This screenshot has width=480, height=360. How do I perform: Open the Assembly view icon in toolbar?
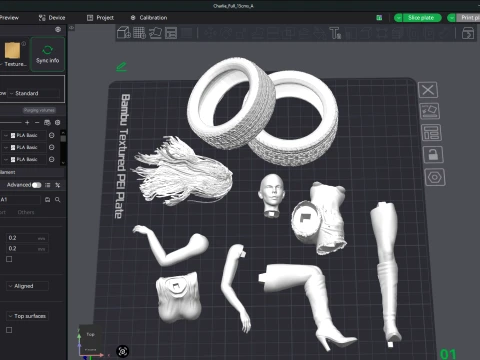pos(468,33)
